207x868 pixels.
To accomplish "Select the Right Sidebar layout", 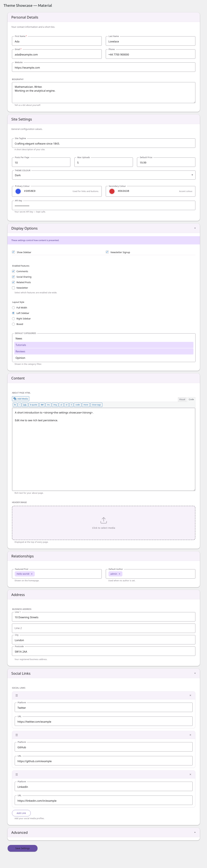I will [14, 318].
